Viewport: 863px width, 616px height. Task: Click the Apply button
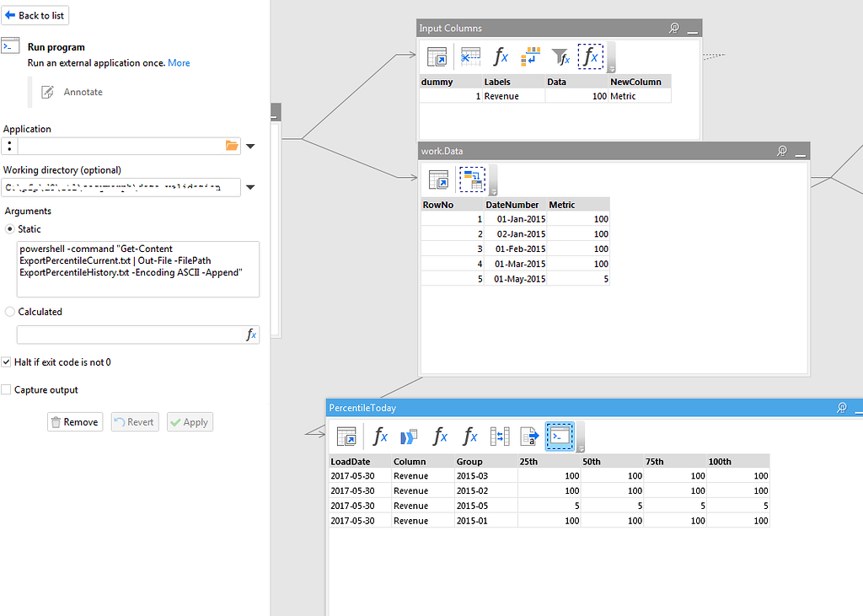point(190,421)
